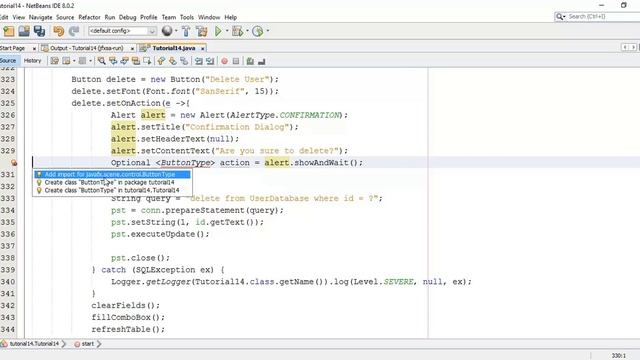Viewport: 640px width, 360px height.
Task: Close the Tutorial14.java tab
Action: (x=202, y=49)
